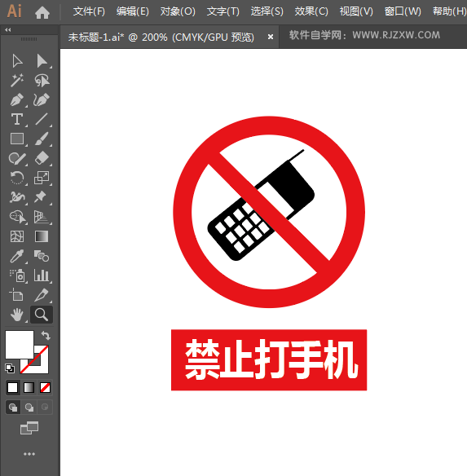Select the Slice tool
Viewport: 467px width, 476px height.
tap(42, 295)
